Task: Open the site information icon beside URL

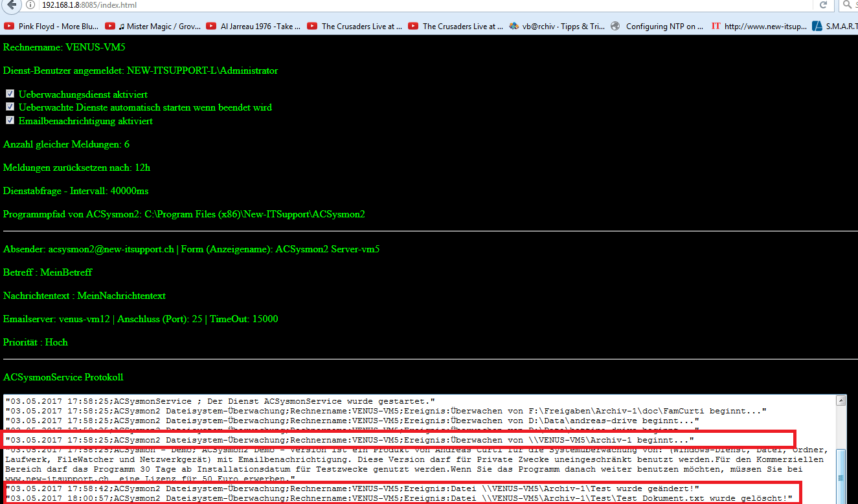Action: click(x=31, y=5)
